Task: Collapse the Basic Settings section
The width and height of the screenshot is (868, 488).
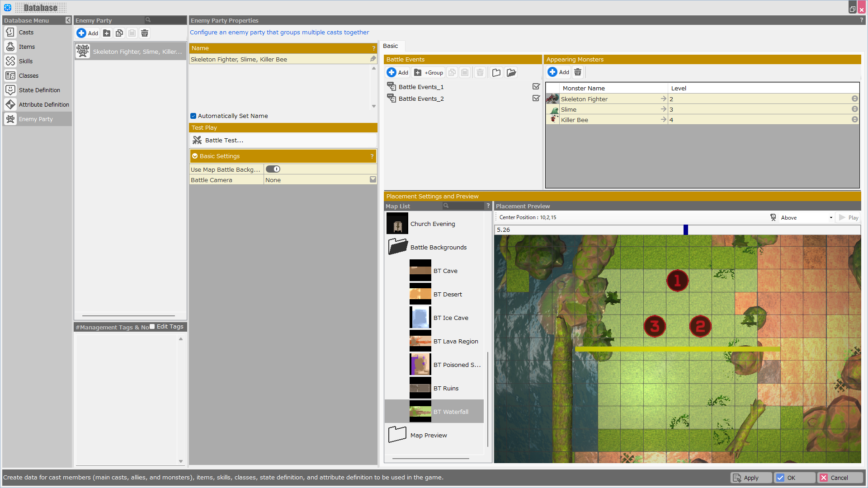Action: [195, 156]
